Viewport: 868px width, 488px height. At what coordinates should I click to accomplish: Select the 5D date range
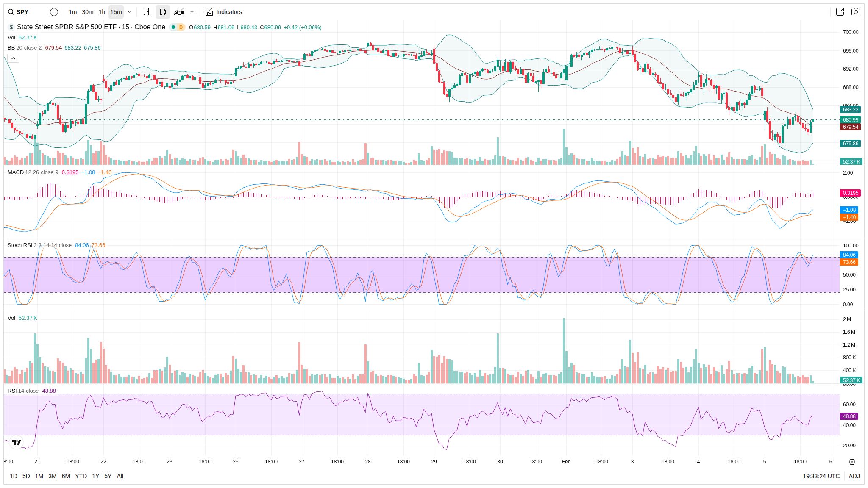[x=26, y=476]
